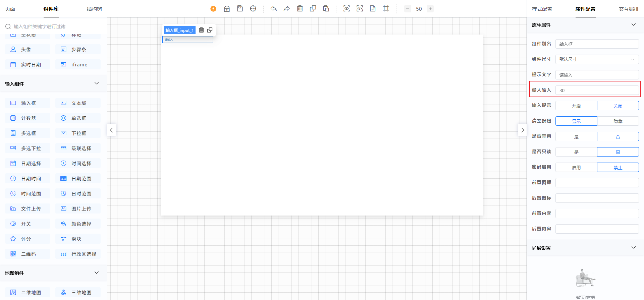Switch to the 样式配置 tab
The image size is (644, 300).
pyautogui.click(x=542, y=9)
